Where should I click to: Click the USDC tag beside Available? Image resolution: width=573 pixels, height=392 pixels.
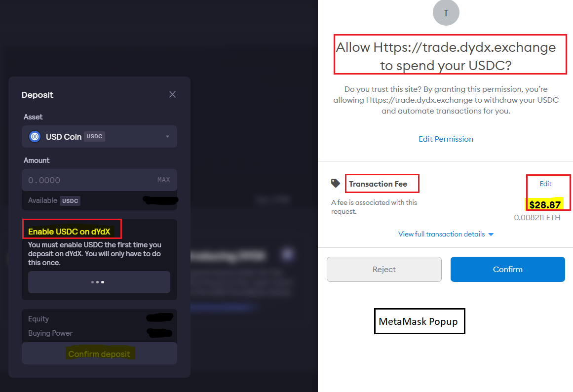pyautogui.click(x=70, y=201)
